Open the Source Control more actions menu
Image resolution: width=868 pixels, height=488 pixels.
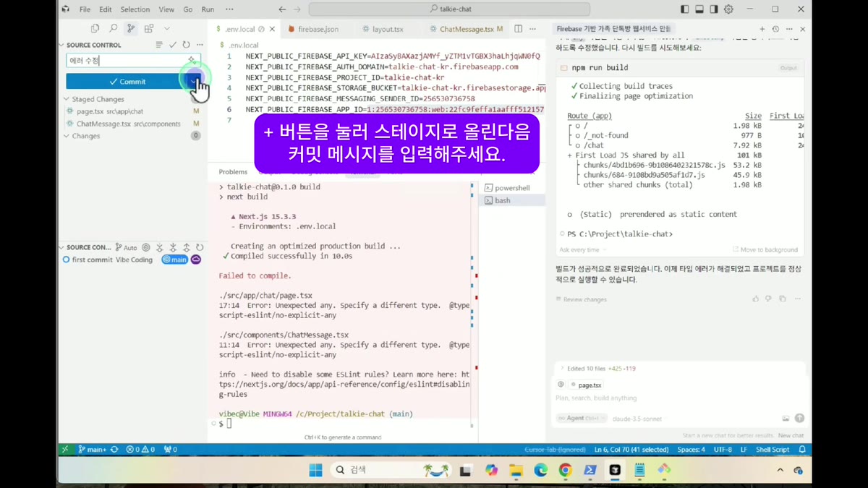[x=200, y=45]
